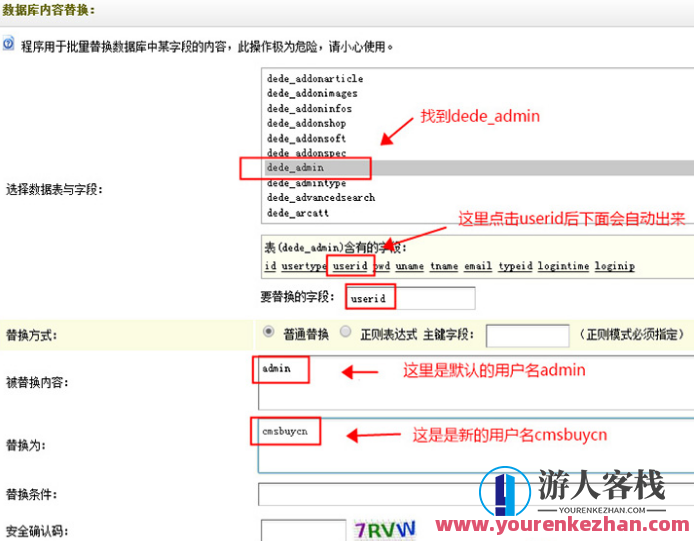Click the 替换为 textarea containing cmsbuycn
The width and height of the screenshot is (695, 541).
pyautogui.click(x=476, y=445)
